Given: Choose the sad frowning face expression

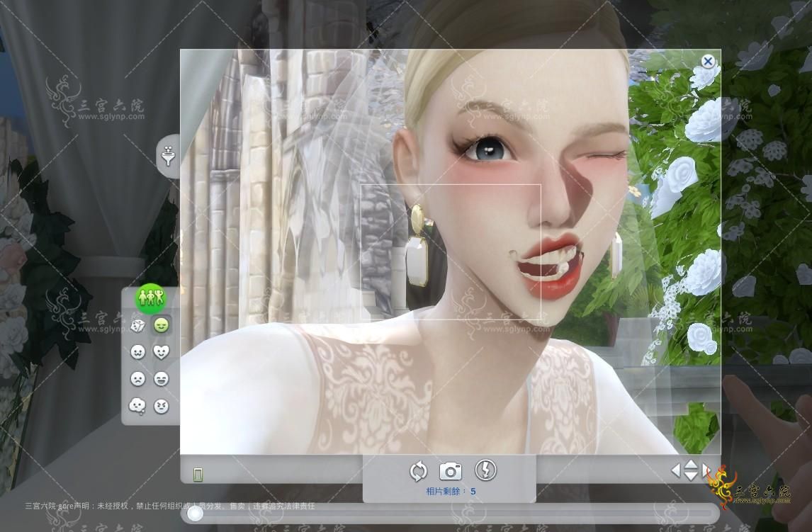Looking at the screenshot, I should coord(137,379).
